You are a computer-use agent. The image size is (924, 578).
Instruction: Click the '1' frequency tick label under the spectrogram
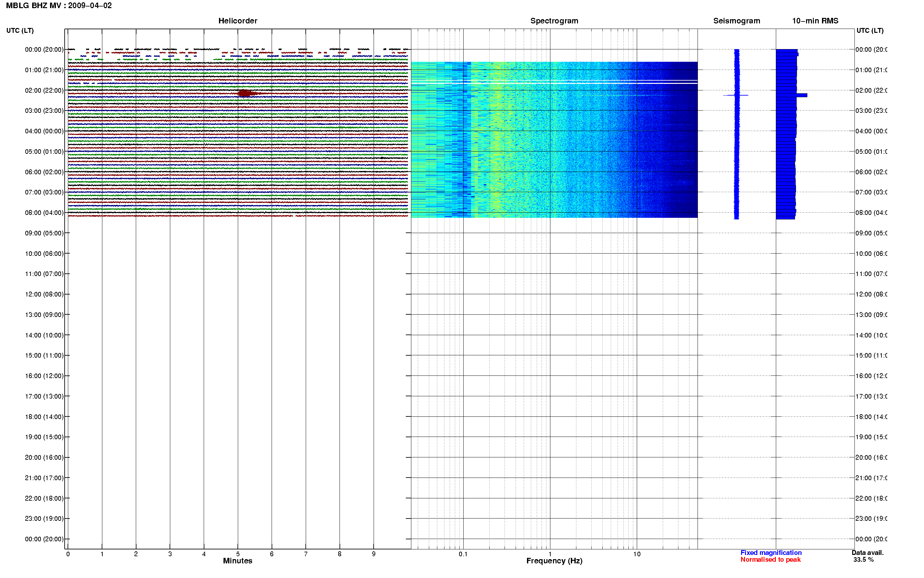click(x=550, y=554)
